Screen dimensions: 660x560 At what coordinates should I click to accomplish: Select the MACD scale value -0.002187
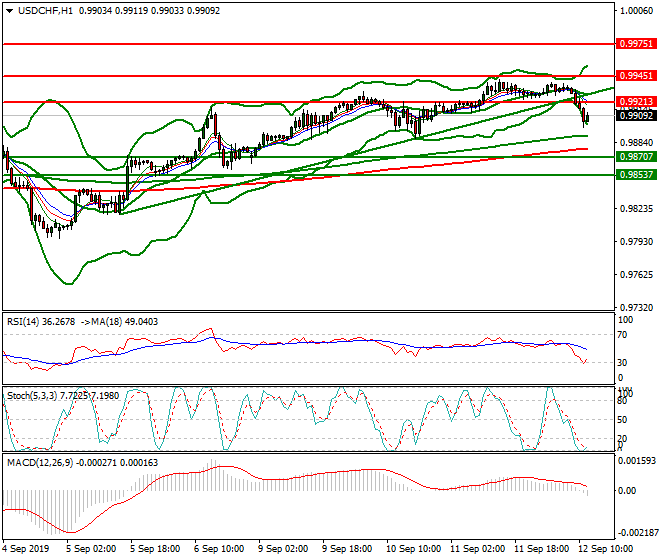(636, 533)
